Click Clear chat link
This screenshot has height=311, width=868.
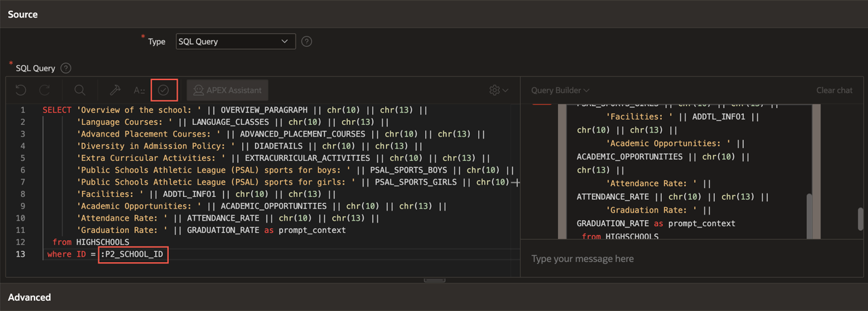point(834,90)
